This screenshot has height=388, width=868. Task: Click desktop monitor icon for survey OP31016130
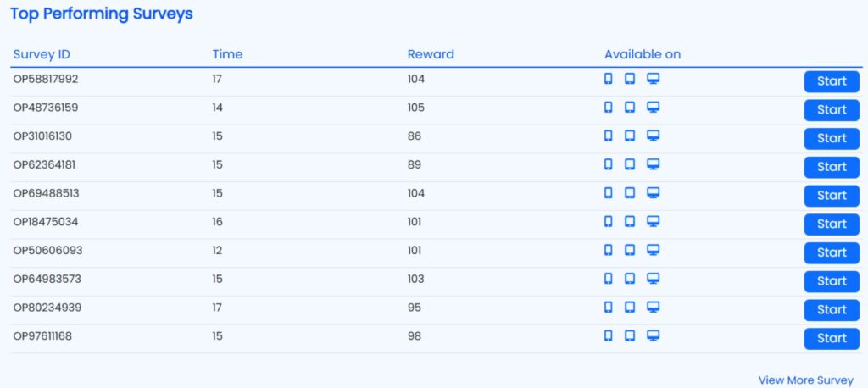coord(653,136)
